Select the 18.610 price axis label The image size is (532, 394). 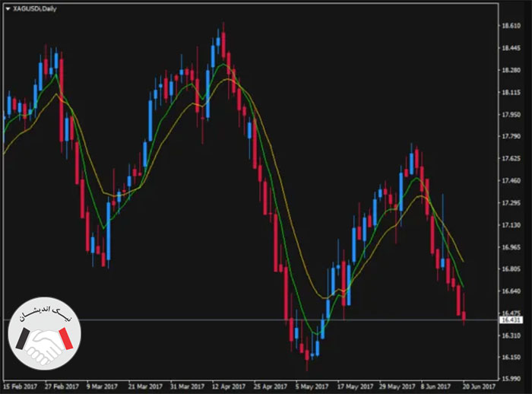[511, 25]
